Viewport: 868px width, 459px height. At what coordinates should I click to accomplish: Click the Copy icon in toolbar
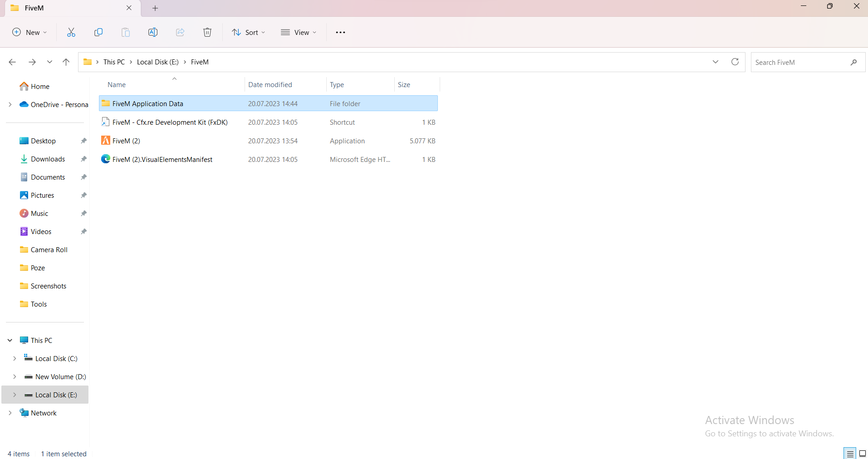98,32
